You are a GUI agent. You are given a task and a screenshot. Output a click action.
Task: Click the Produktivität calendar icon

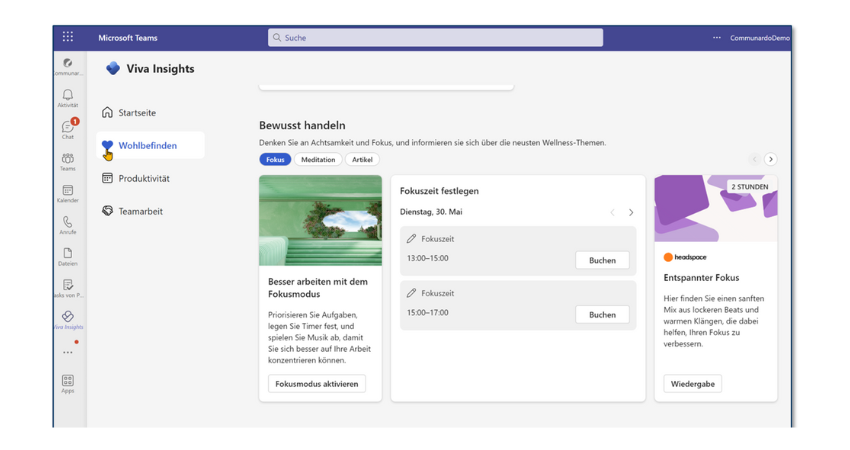click(107, 178)
